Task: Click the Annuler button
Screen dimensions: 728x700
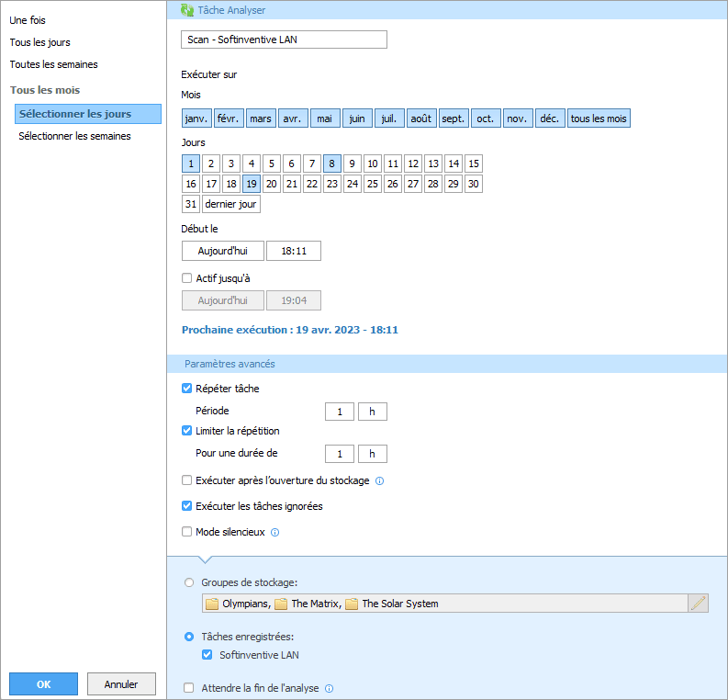Action: coord(121,684)
